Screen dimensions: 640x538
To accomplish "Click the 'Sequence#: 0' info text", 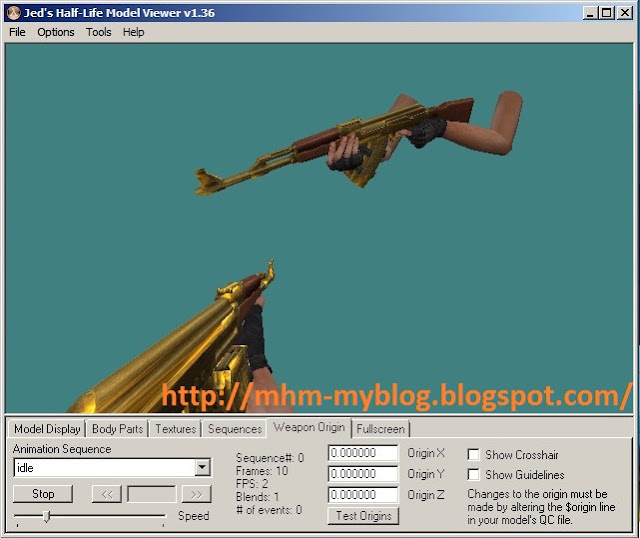I will tap(270, 458).
